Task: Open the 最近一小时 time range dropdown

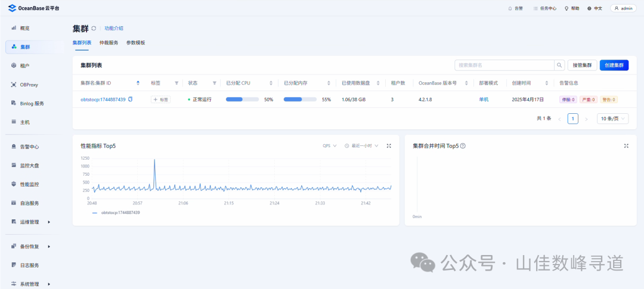Action: (x=361, y=146)
